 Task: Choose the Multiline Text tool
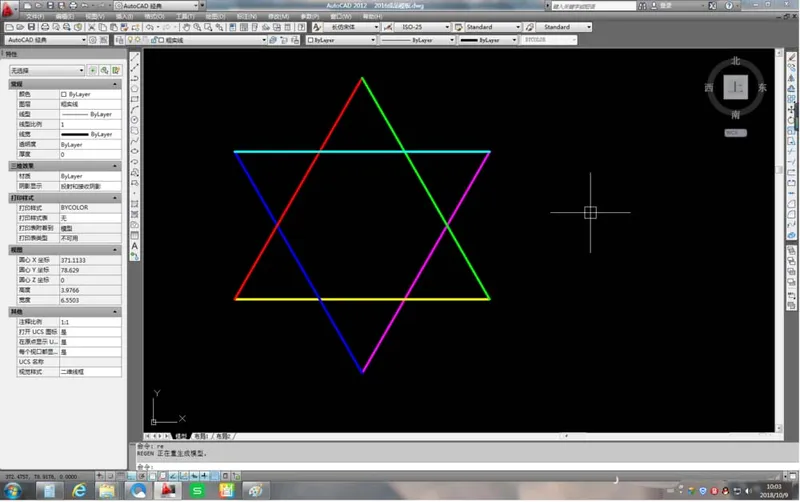click(135, 246)
